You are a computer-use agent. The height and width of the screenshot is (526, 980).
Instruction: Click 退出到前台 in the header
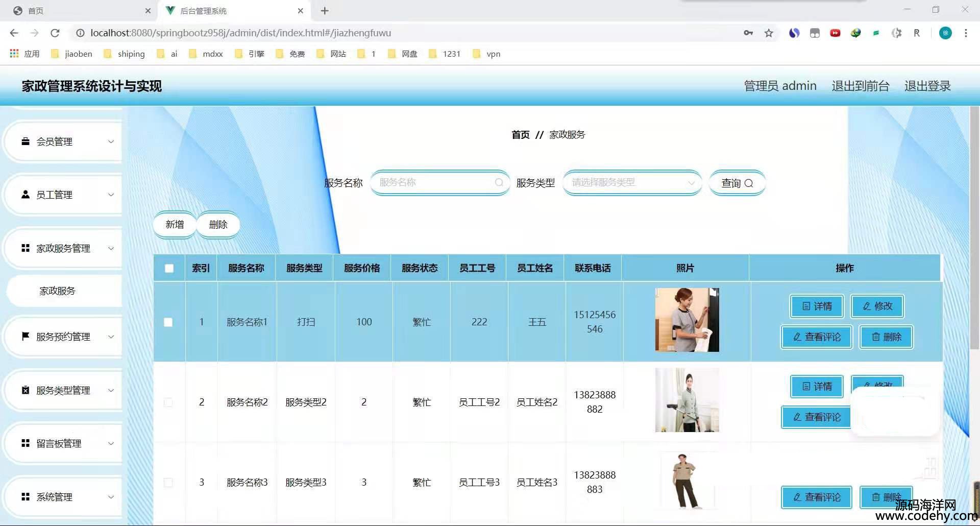[x=861, y=86]
